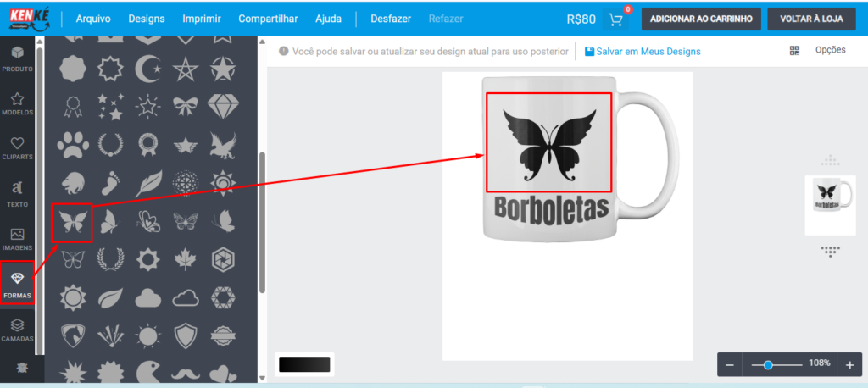Click Salvar em Meus Designs link
Viewport: 868px width, 388px height.
643,52
